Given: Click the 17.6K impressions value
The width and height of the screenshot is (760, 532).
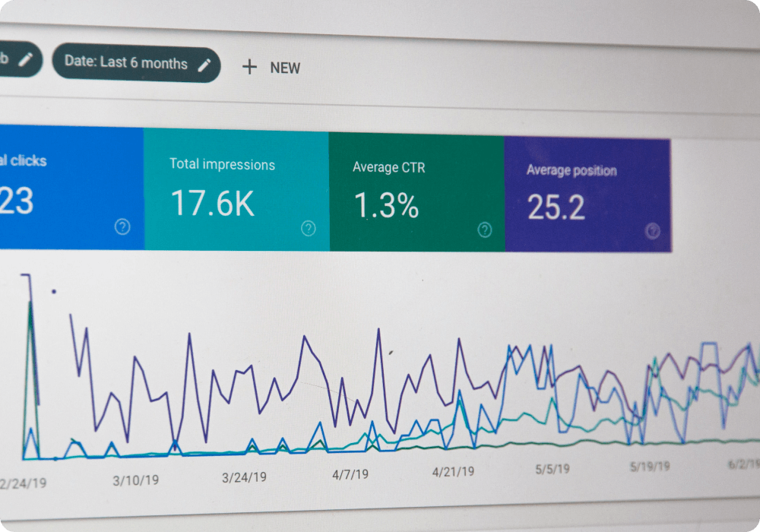Looking at the screenshot, I should pos(212,204).
